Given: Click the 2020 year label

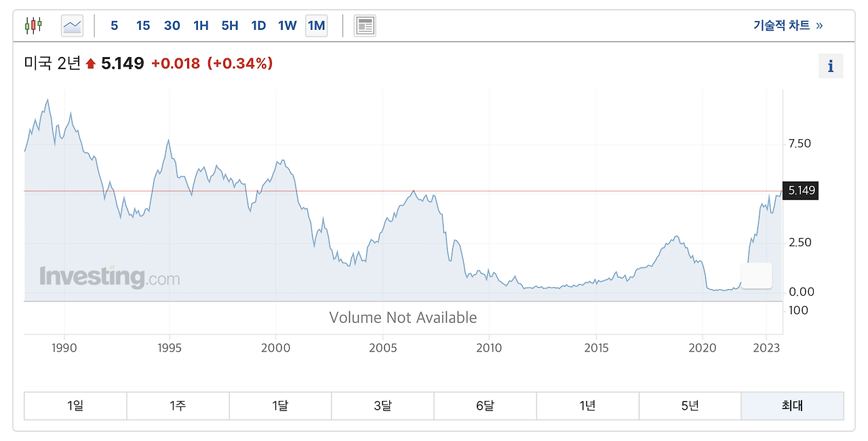Looking at the screenshot, I should [x=703, y=348].
